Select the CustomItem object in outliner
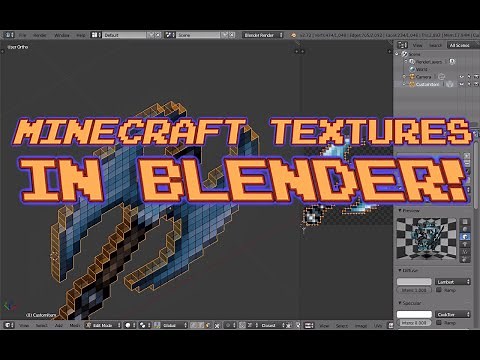 tap(427, 84)
